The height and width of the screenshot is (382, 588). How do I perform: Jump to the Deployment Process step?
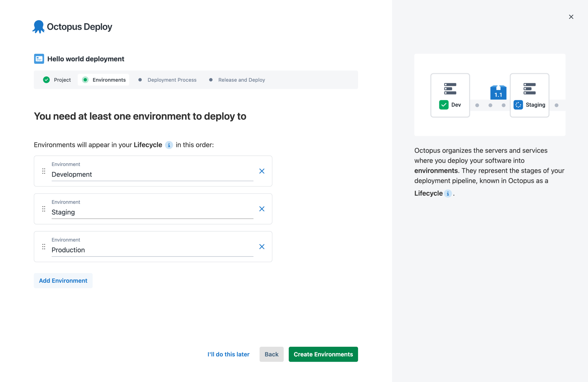coord(167,80)
